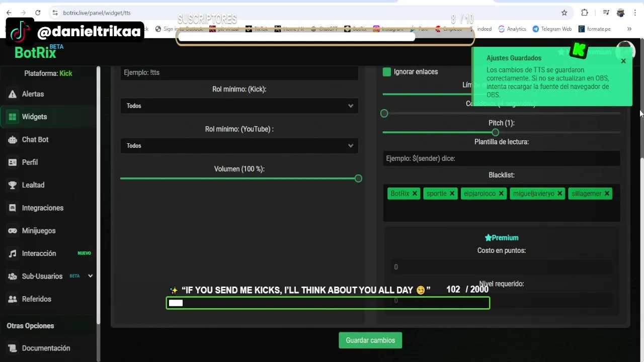Close the Ajustes Guardados notification
The width and height of the screenshot is (644, 362).
pos(623,61)
